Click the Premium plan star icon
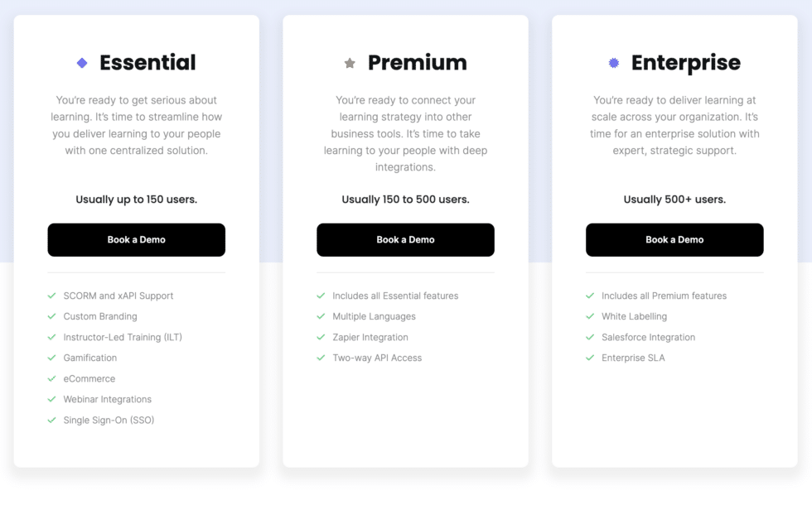Image resolution: width=812 pixels, height=505 pixels. (x=350, y=63)
